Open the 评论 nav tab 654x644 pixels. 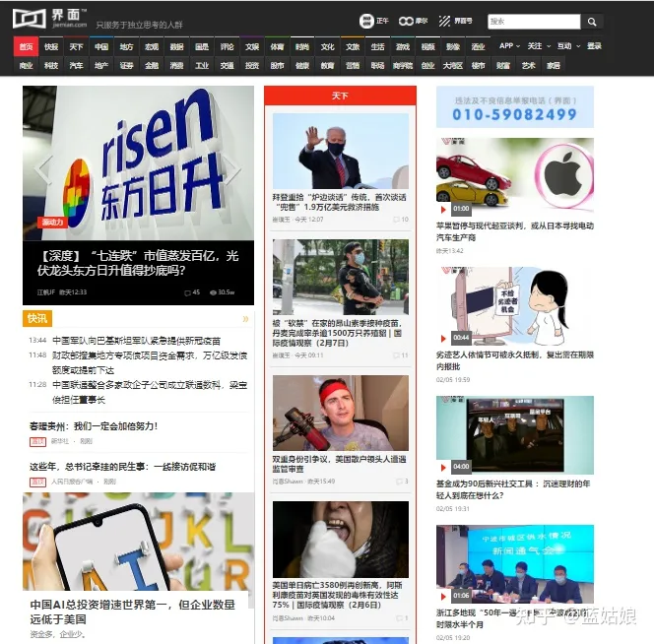click(x=227, y=46)
